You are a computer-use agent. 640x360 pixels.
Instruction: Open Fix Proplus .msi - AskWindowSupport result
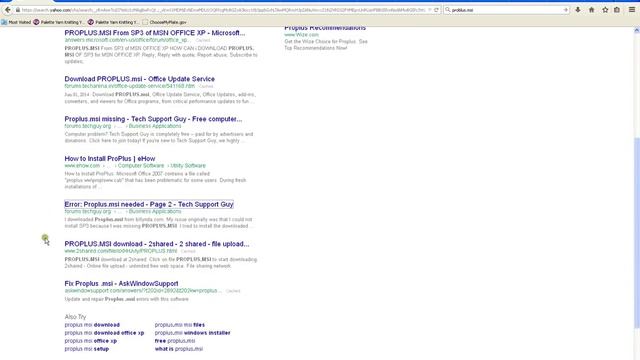point(121,283)
